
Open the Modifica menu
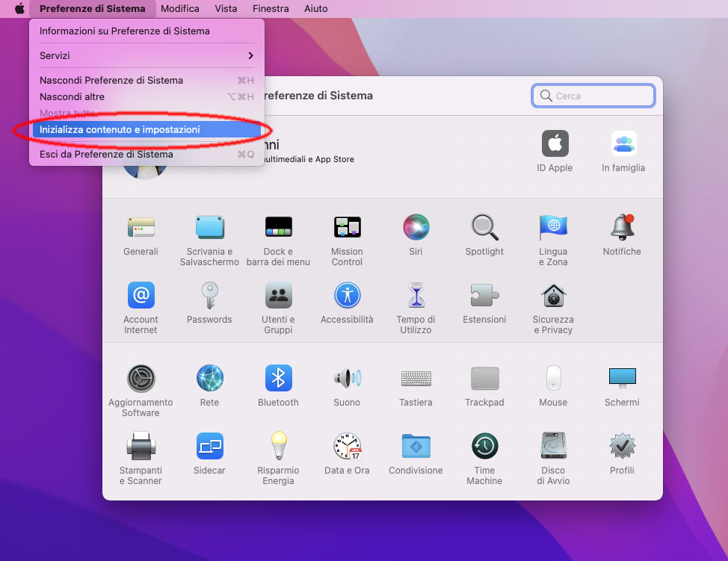pyautogui.click(x=179, y=8)
